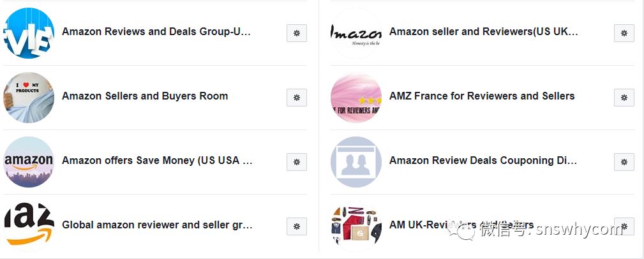Click the AM UK-Reviewers clothing avatar thumbnail
Screen dimensions: 644x259
356,226
